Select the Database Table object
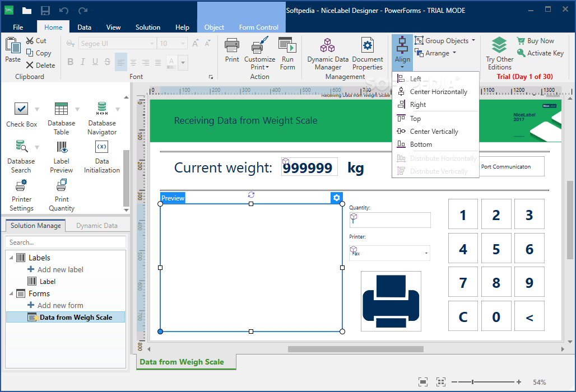The width and height of the screenshot is (576, 392). point(61,119)
